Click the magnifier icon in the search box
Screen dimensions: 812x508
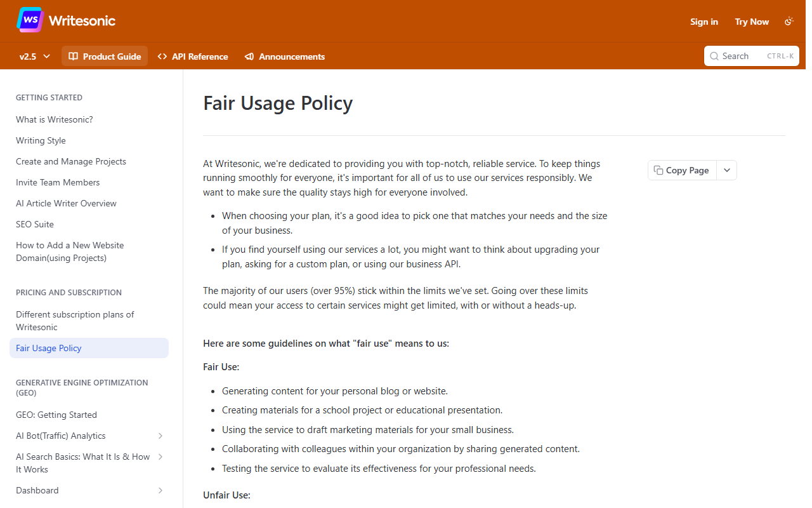pos(714,56)
